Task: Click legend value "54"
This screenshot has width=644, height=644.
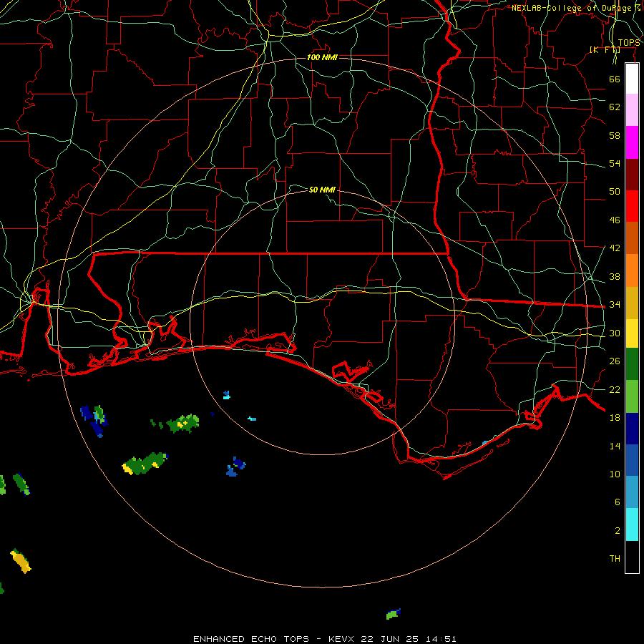Action: 615,163
